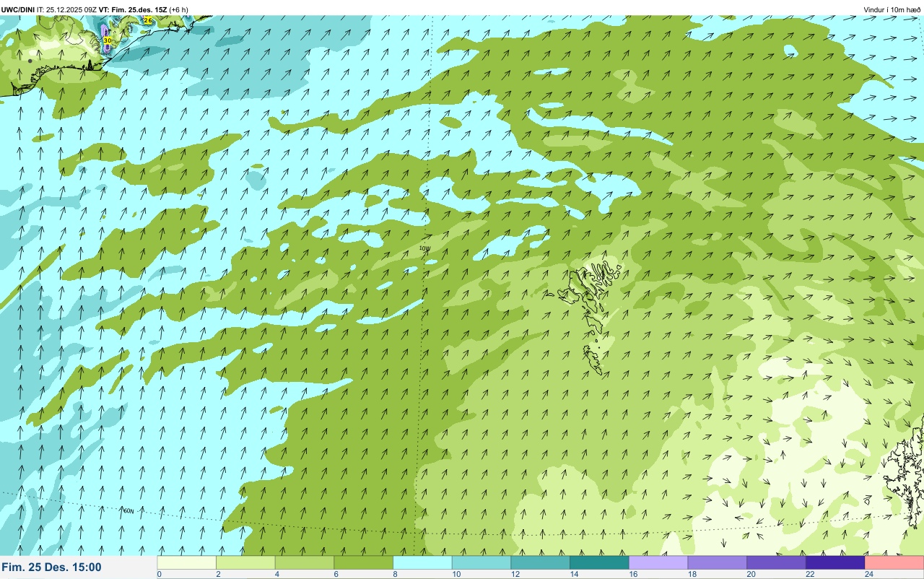
Task: Click the yellow '26' wind maximum label
Action: [148, 20]
